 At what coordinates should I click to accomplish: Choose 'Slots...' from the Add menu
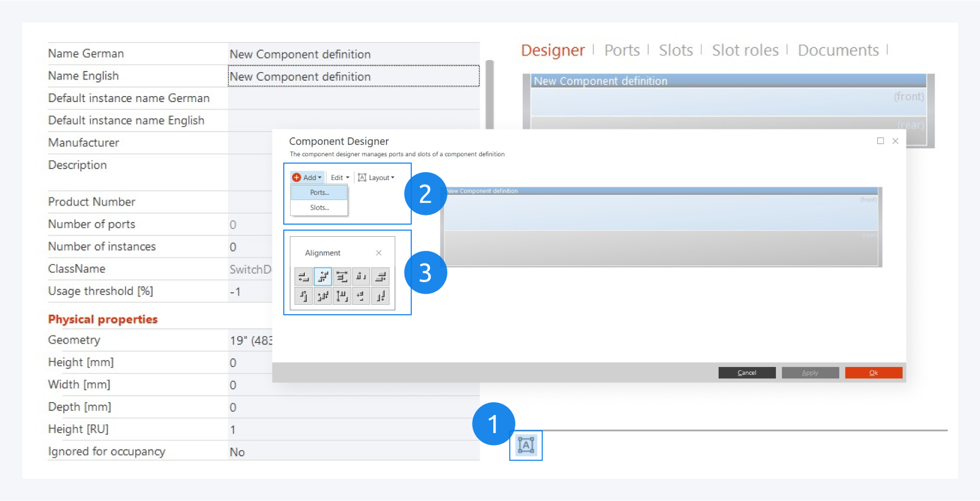point(319,207)
